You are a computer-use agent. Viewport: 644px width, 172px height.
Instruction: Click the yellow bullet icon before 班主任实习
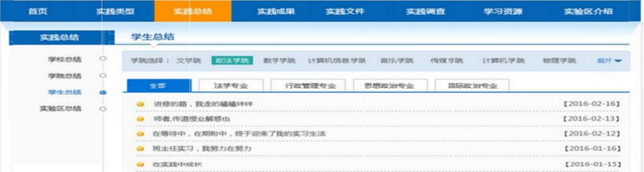pyautogui.click(x=140, y=149)
